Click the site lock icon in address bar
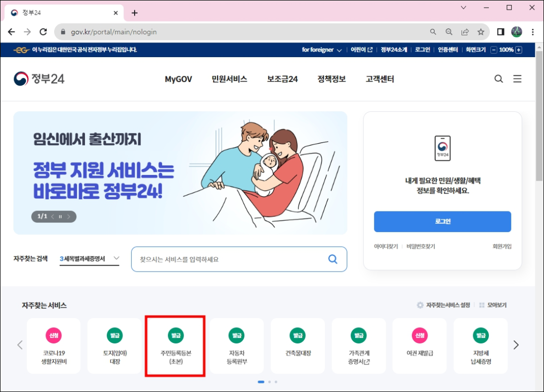 point(63,32)
